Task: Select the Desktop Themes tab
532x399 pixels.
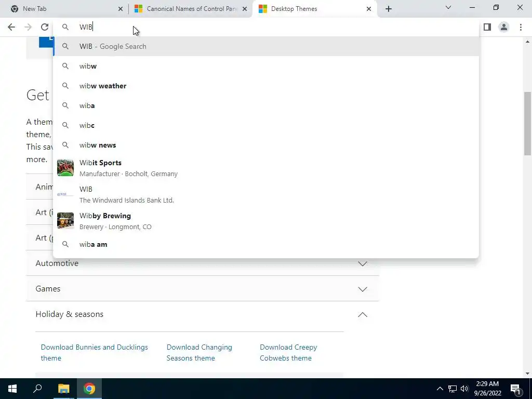Action: [314, 9]
